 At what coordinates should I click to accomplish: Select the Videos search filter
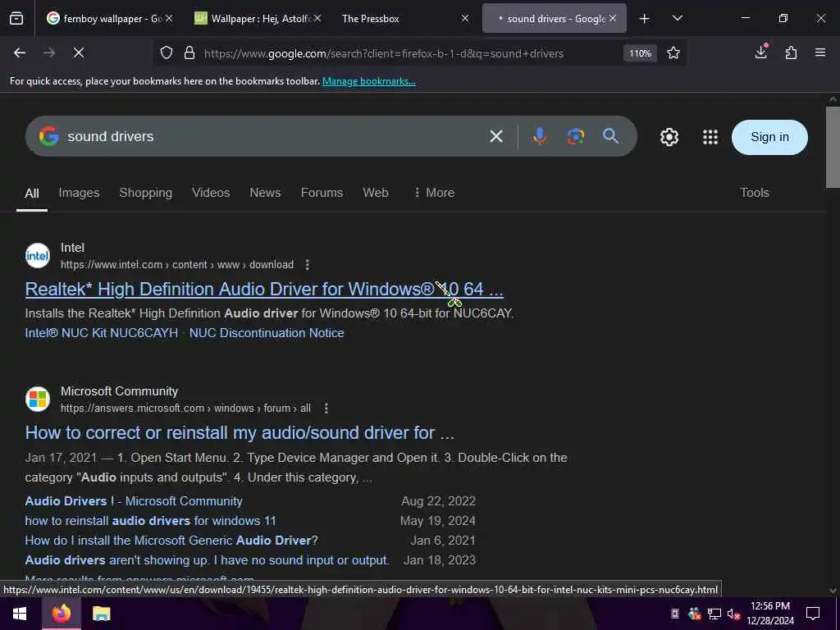(211, 193)
